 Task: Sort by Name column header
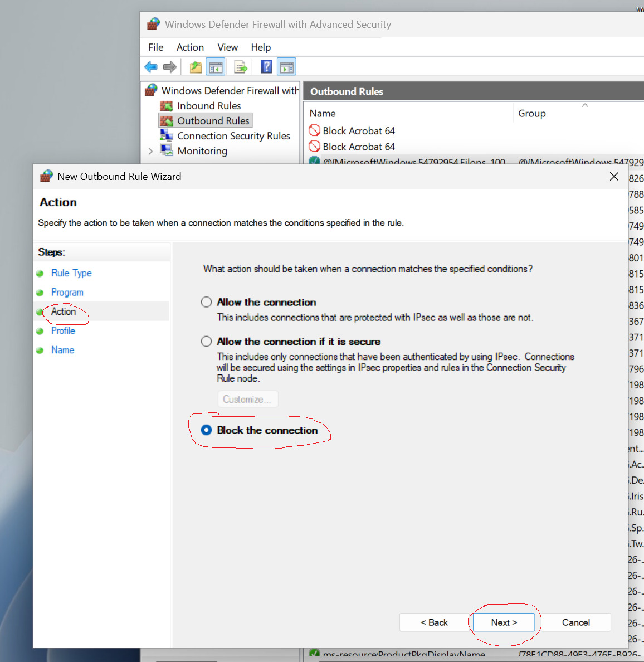[x=323, y=113]
